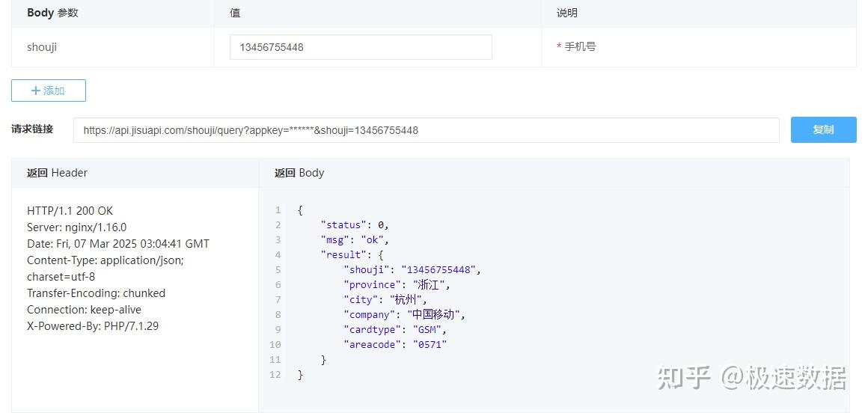Click the 值 column header
The height and width of the screenshot is (413, 868).
pos(235,13)
